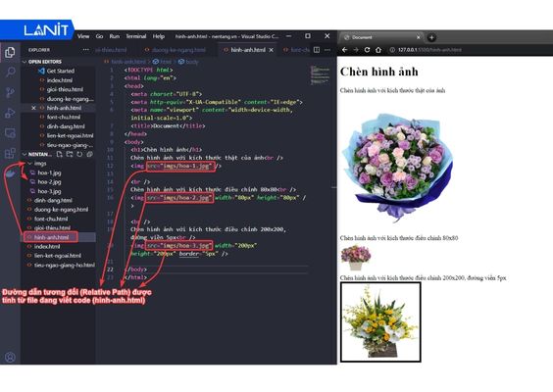553x392 pixels.
Task: Click the html breadcrumb item
Action: (162, 62)
